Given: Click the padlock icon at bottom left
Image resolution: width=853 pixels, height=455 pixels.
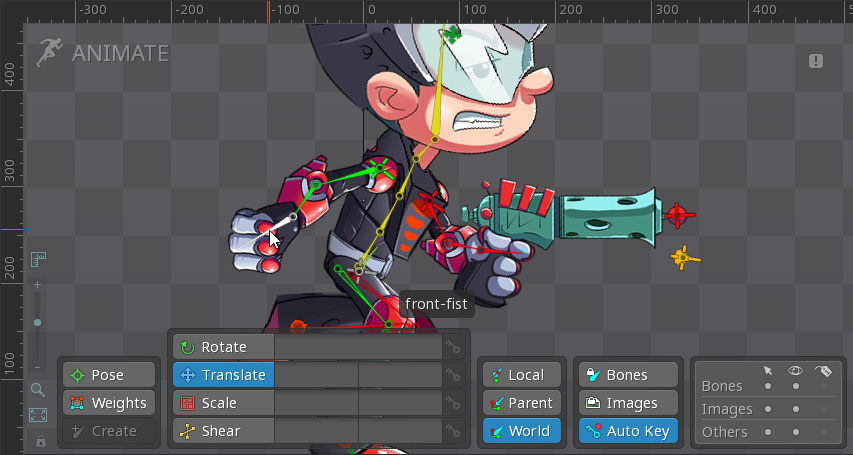Looking at the screenshot, I should coord(40,441).
